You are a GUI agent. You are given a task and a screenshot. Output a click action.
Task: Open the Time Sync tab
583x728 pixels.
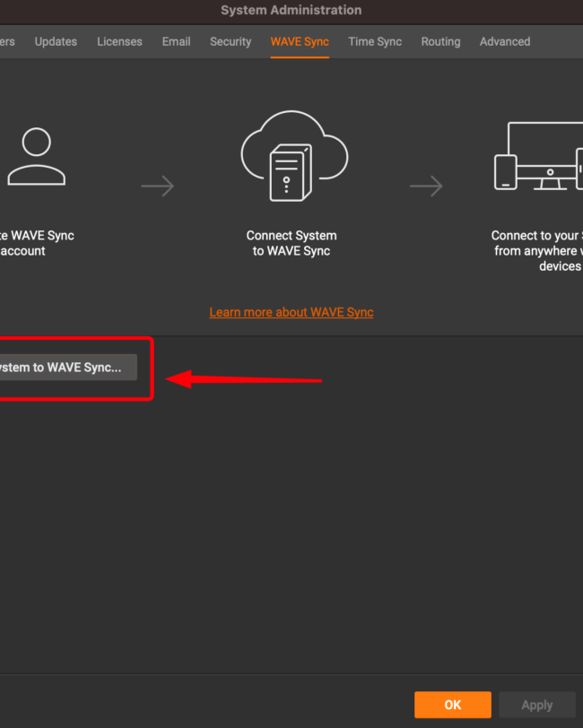tap(375, 42)
